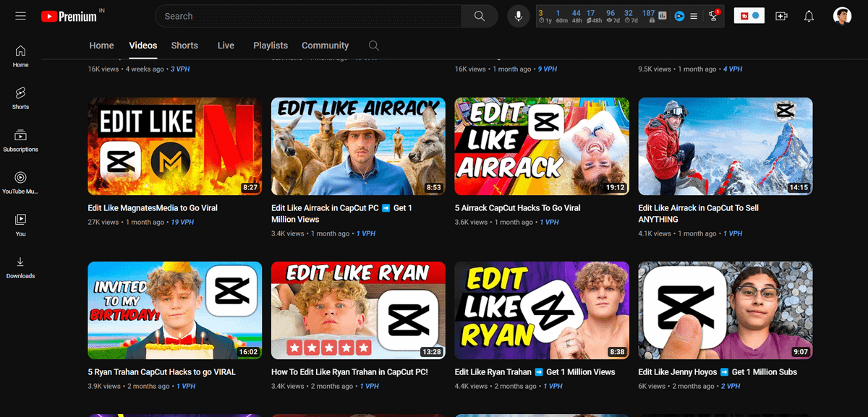Focus the Search input field
Viewport: 868px width, 417px height.
point(309,16)
